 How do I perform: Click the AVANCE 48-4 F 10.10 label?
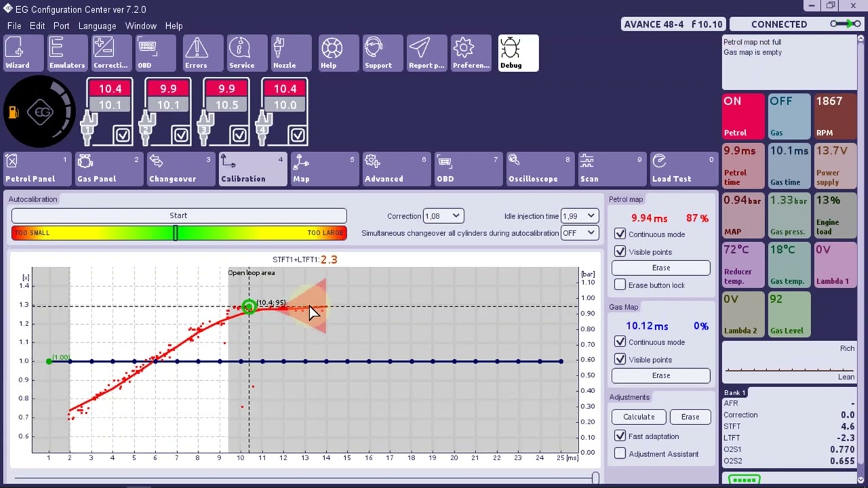click(x=673, y=24)
